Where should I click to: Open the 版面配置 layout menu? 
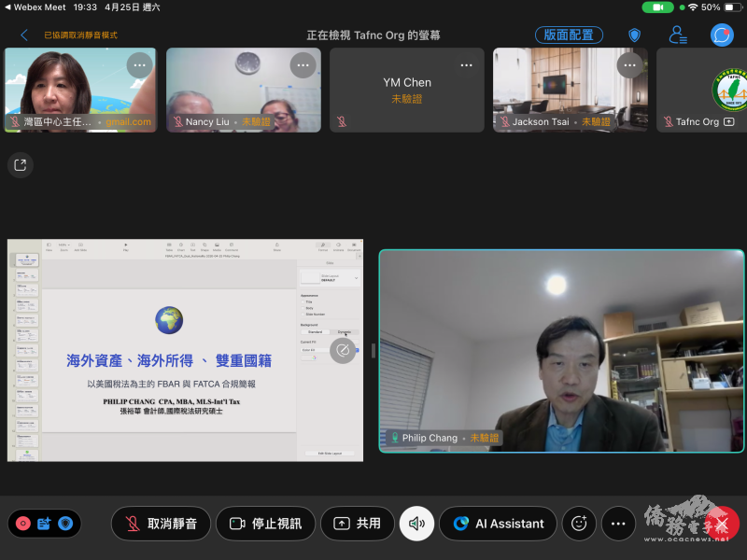tap(569, 35)
